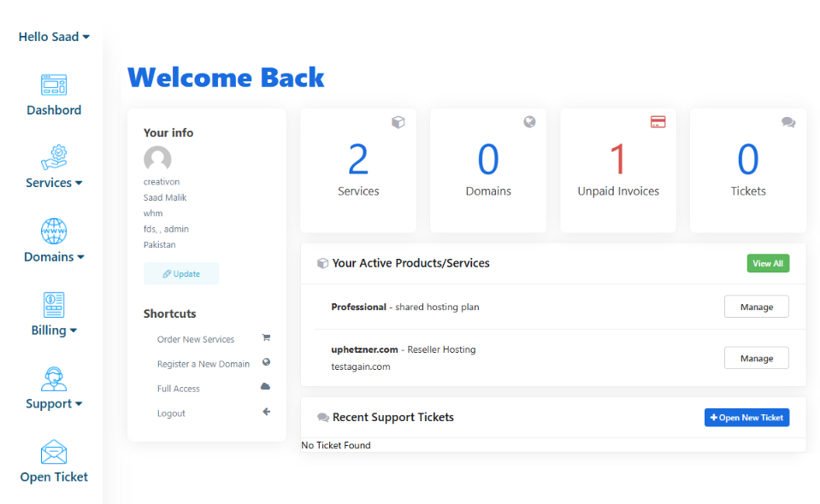Click the chat bubble icon on the Tickets card

pyautogui.click(x=788, y=122)
